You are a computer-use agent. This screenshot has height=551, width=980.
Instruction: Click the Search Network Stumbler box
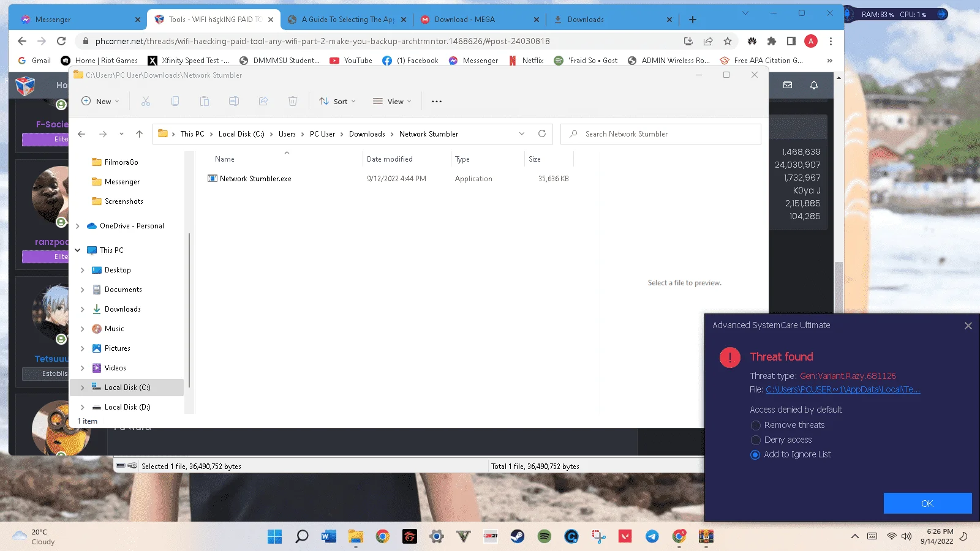point(661,134)
